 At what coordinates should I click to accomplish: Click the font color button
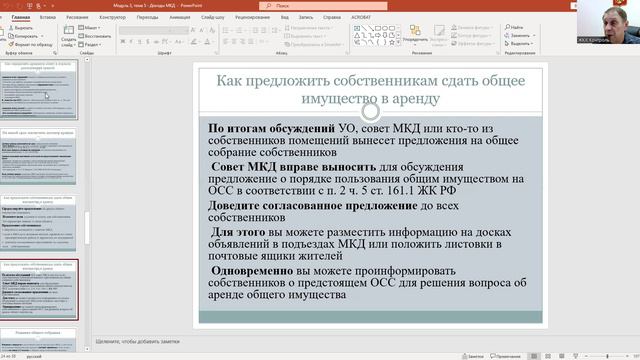[207, 42]
